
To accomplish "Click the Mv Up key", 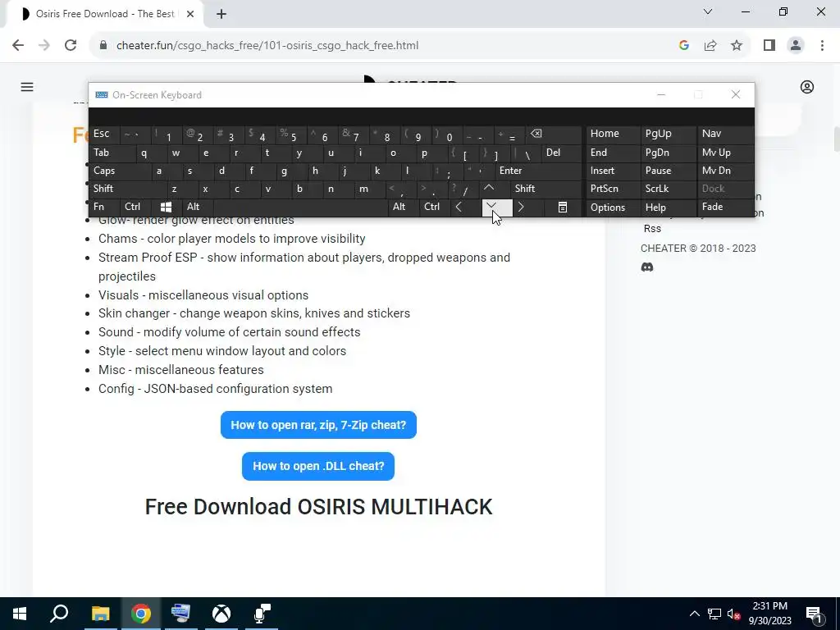I will [x=725, y=153].
